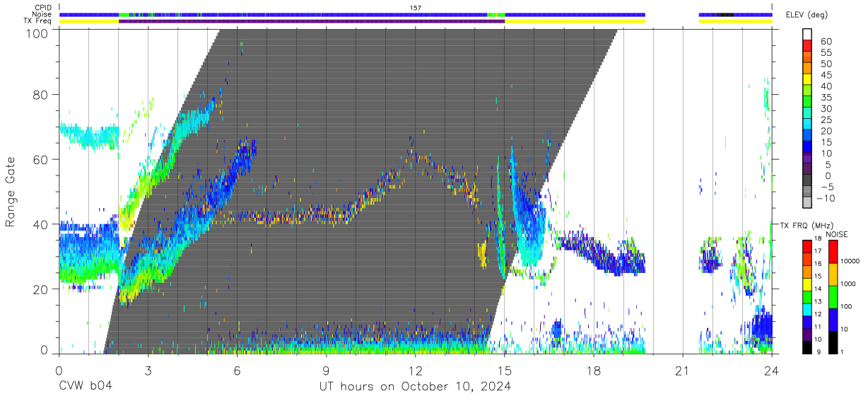The height and width of the screenshot is (401, 868).
Task: Click the green segment of NOISE color bar
Action: (x=832, y=297)
